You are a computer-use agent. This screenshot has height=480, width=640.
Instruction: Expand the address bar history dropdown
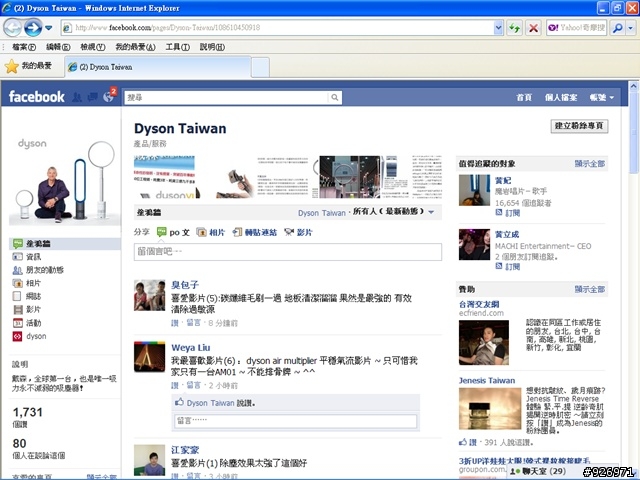[x=498, y=28]
